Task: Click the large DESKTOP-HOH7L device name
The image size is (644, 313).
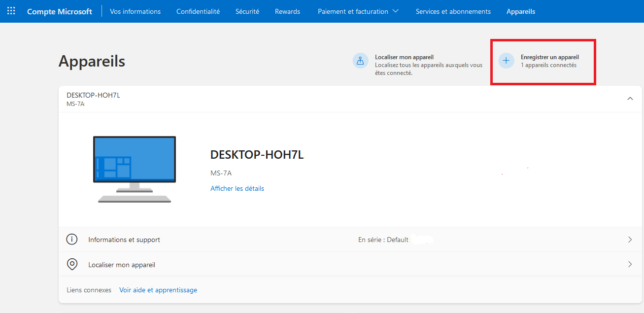Action: (x=257, y=155)
